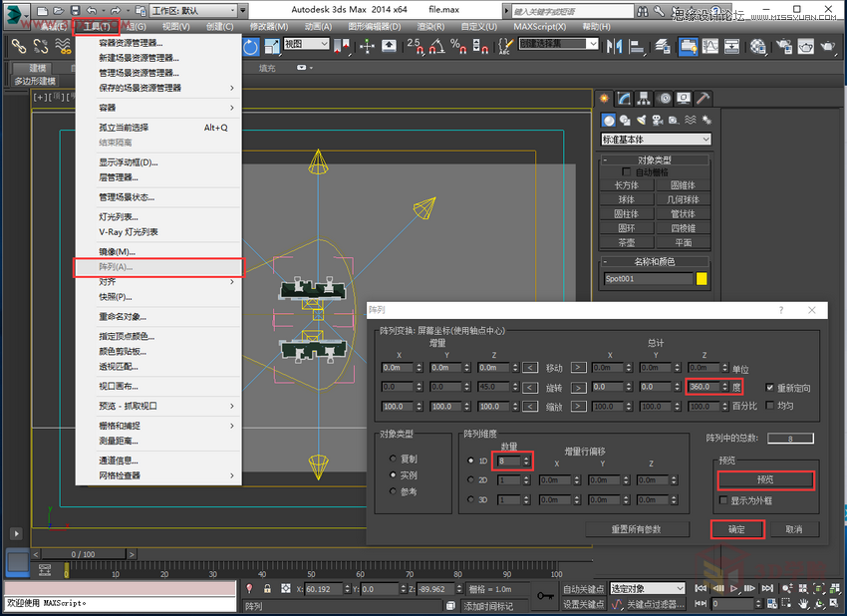The width and height of the screenshot is (847, 616).
Task: Open the Utilities hammer panel tab
Action: 703,99
